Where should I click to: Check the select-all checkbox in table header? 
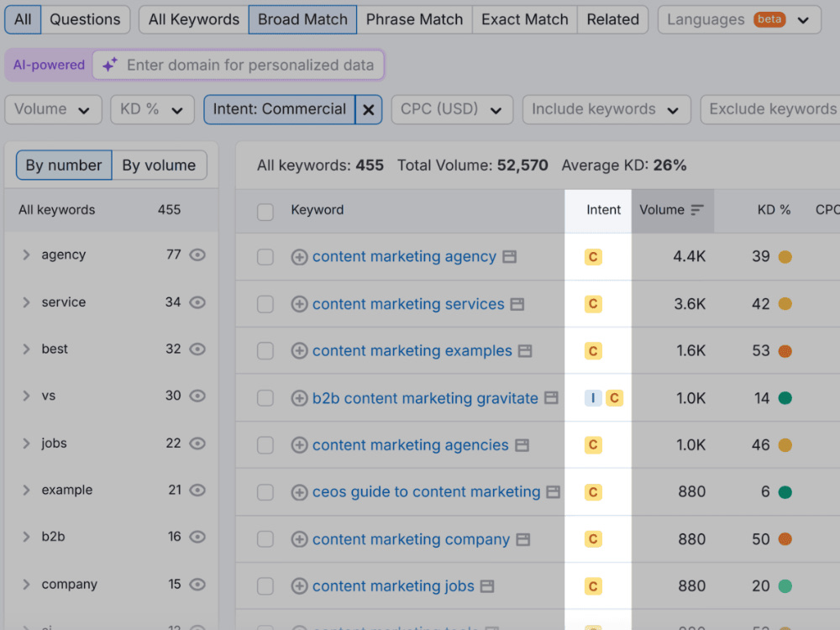265,212
